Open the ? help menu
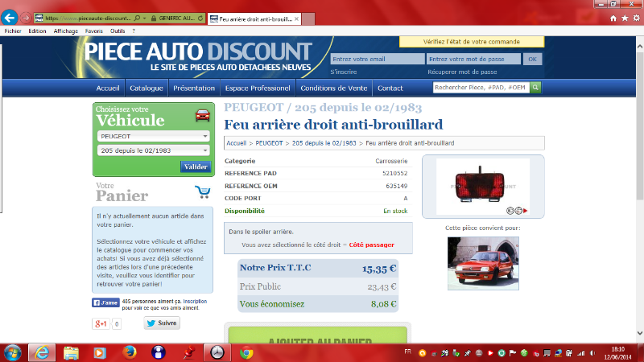The width and height of the screenshot is (644, 362). 134,31
